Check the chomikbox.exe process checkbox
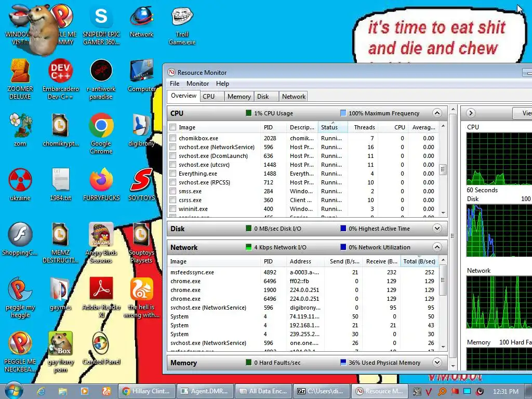This screenshot has width=532, height=399. pyautogui.click(x=172, y=138)
